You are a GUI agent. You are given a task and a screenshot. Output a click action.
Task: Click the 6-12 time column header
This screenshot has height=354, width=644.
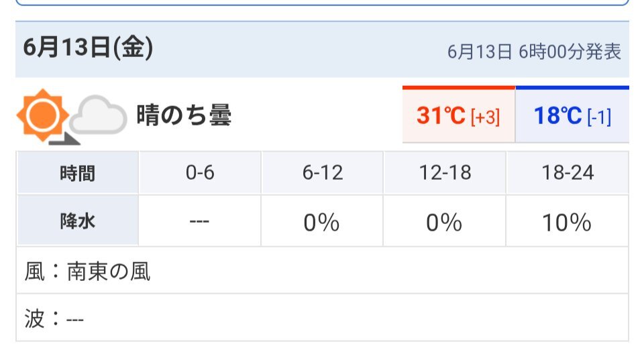click(323, 173)
